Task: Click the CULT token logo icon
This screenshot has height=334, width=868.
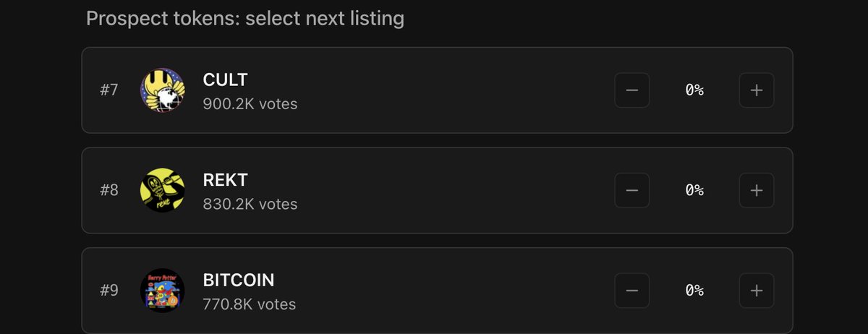Action: coord(162,90)
